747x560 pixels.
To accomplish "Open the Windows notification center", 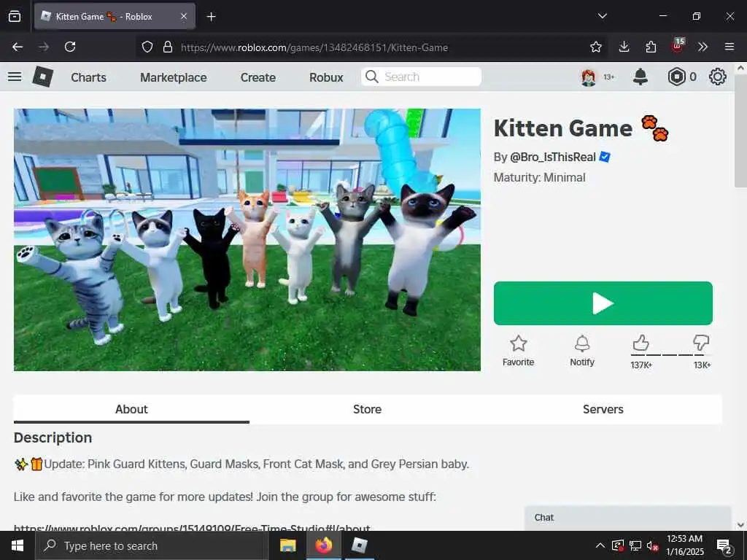I will click(724, 545).
